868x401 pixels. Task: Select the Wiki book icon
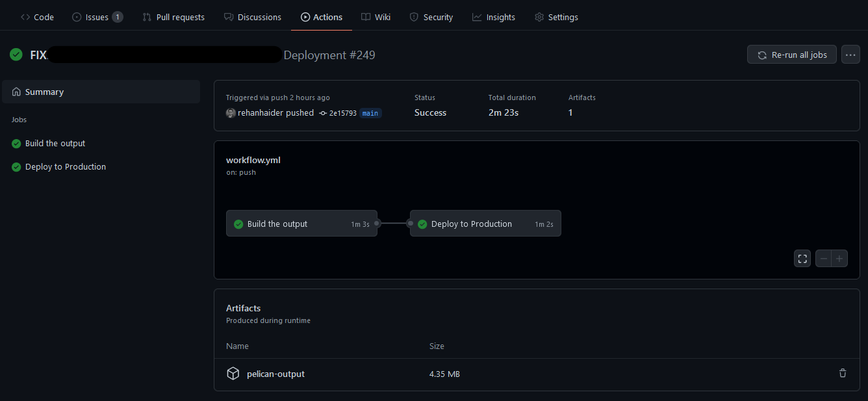pyautogui.click(x=364, y=17)
